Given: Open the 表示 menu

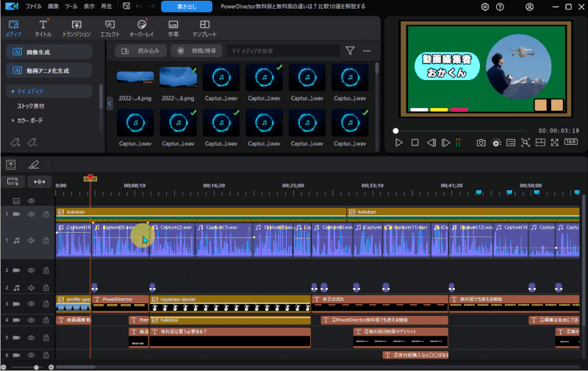Looking at the screenshot, I should 89,7.
